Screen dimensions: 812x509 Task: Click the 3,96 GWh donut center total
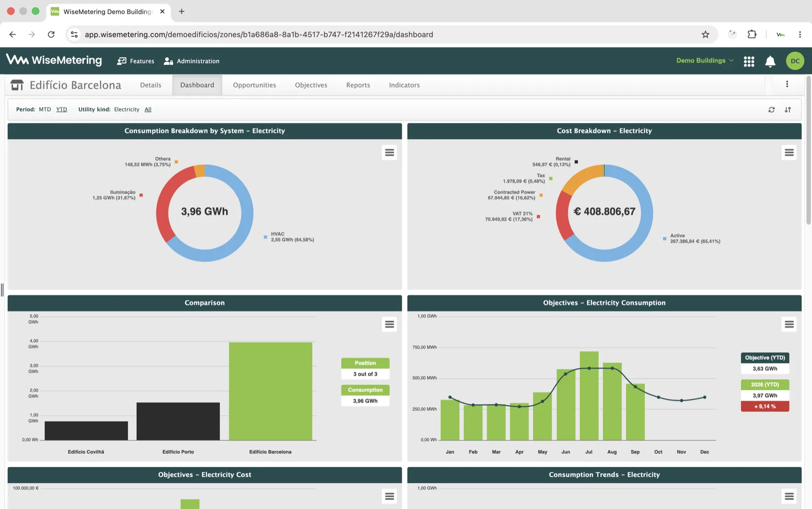coord(204,211)
